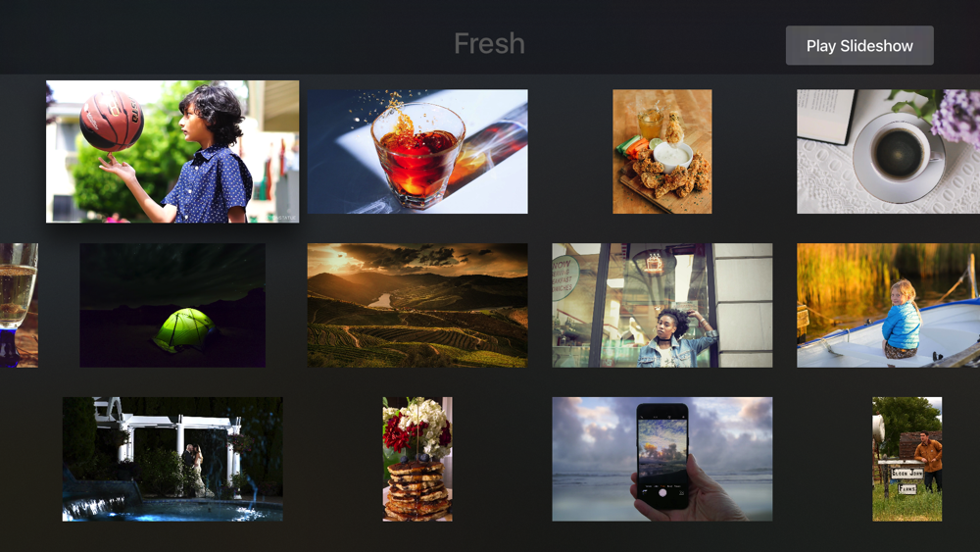
Task: Select the splashing whiskey glass photo
Action: pyautogui.click(x=417, y=151)
